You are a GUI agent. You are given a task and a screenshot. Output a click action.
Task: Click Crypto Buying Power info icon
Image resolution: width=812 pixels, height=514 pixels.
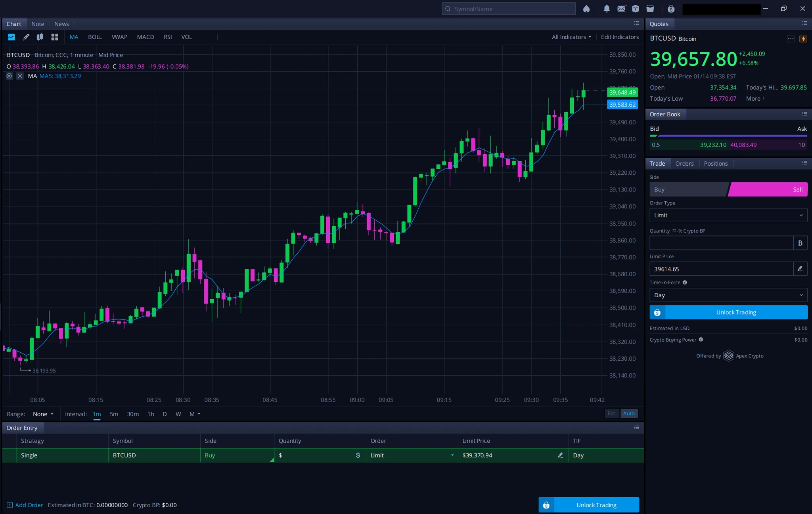click(x=701, y=340)
